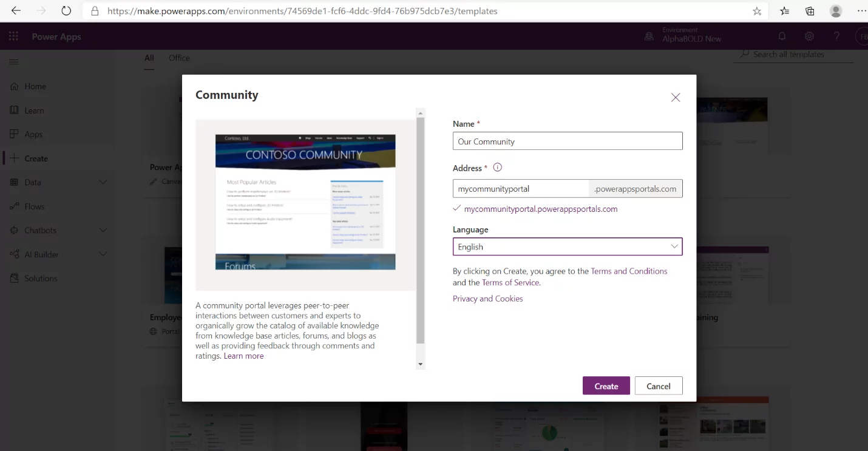Close the Community dialog with X
Viewport: 868px width, 451px height.
(676, 97)
